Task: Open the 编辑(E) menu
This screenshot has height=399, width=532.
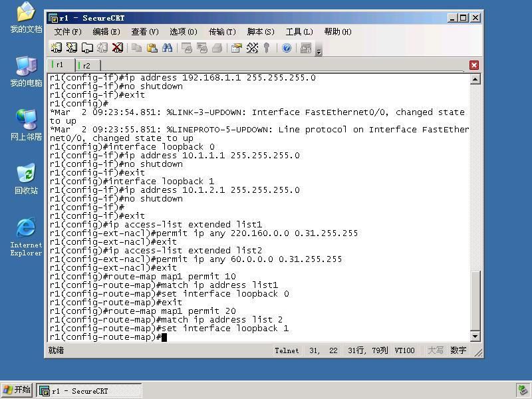Action: (106, 32)
